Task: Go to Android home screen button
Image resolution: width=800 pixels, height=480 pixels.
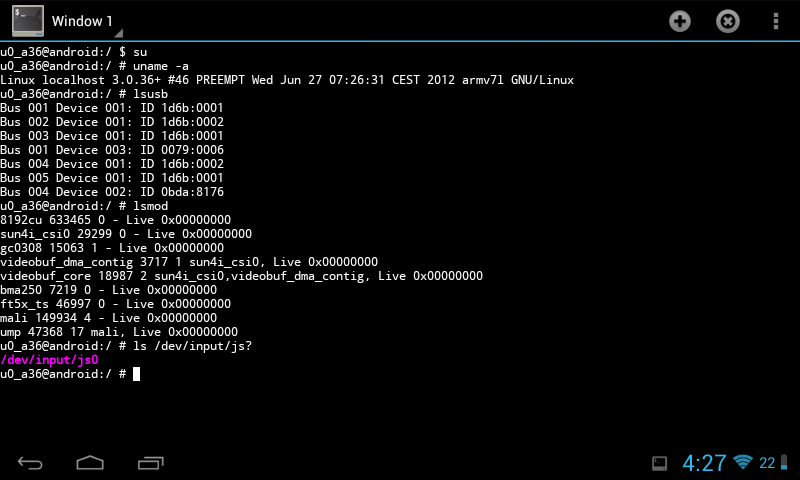Action: (90, 462)
